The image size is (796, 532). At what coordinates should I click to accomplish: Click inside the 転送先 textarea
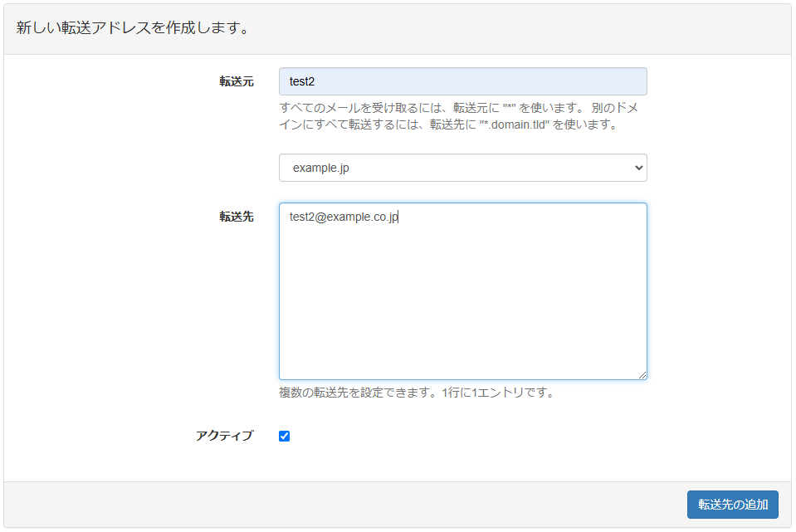(x=462, y=291)
